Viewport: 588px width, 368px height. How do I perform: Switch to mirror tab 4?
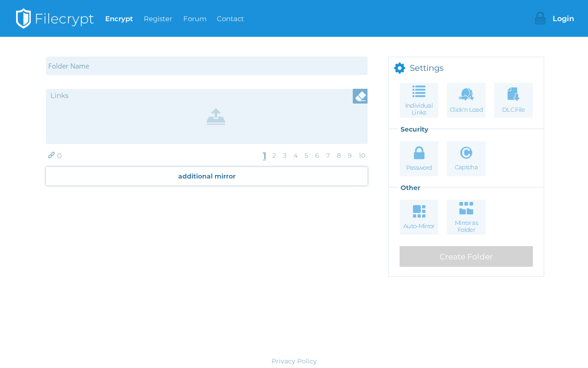pyautogui.click(x=296, y=155)
